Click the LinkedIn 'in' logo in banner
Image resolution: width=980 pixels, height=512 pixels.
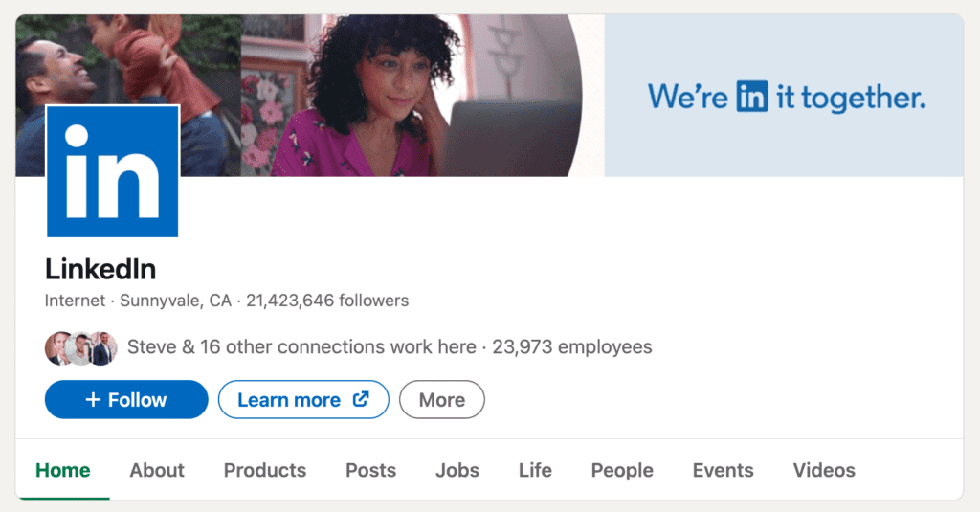click(x=751, y=97)
